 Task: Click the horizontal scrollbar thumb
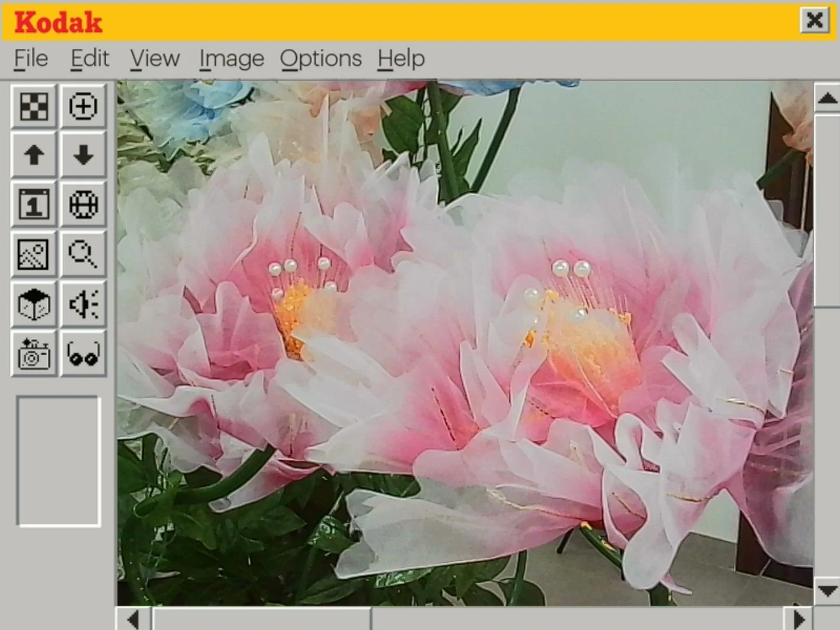pyautogui.click(x=261, y=619)
